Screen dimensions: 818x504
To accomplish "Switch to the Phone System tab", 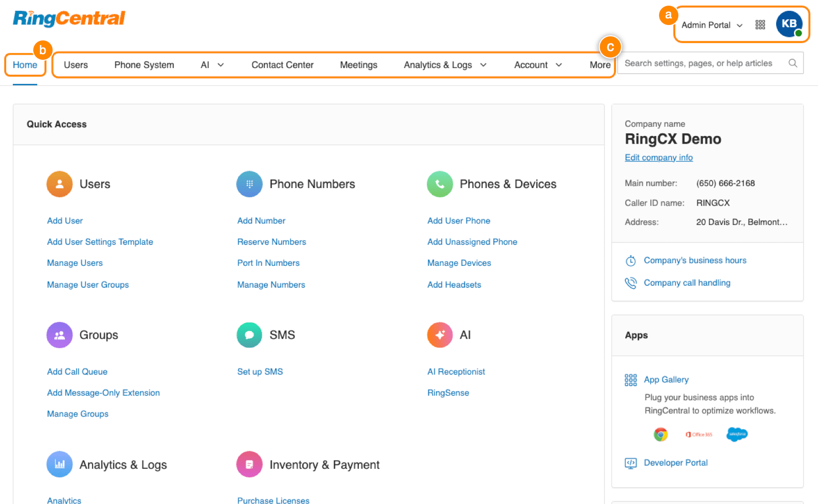I will (x=144, y=65).
